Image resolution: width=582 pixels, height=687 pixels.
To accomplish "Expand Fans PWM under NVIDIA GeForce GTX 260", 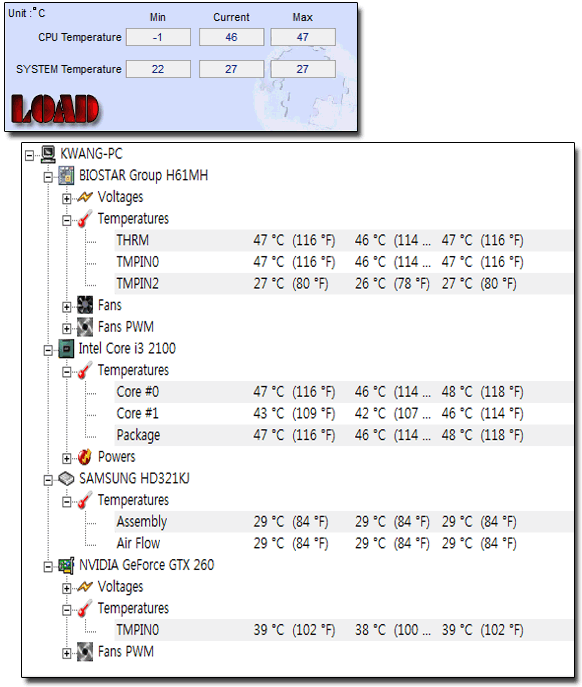I will pos(66,653).
